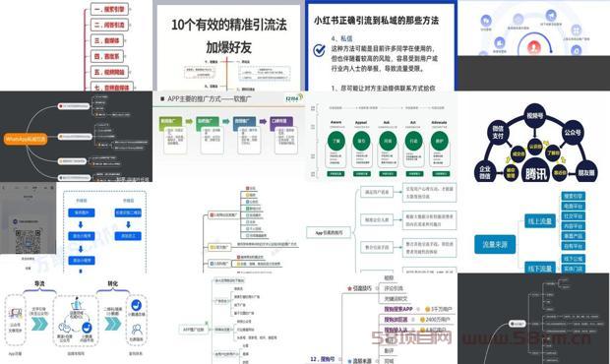The height and width of the screenshot is (364, 610).
Task: Open the blue circular icons diagram thumbnail
Action: click(x=533, y=45)
